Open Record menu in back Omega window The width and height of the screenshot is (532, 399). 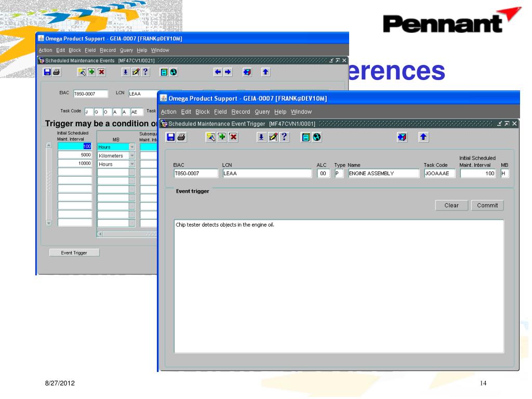click(x=108, y=50)
